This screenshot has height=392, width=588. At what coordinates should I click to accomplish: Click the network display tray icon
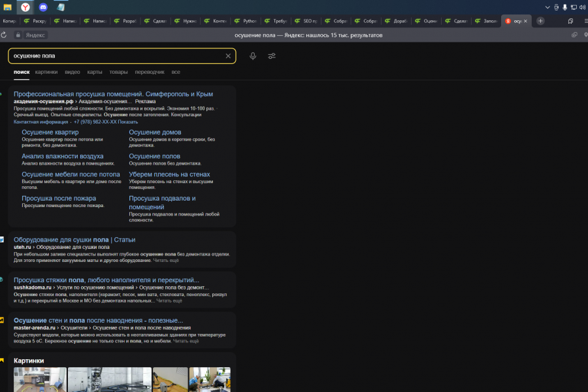pos(574,7)
